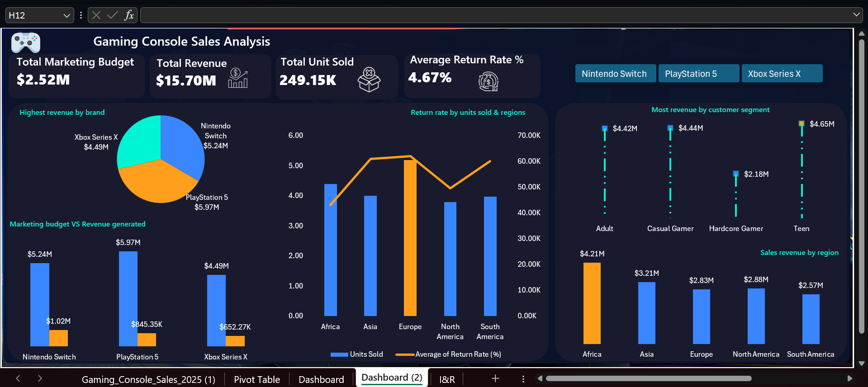
Task: Click horizontal scrollbar right arrow
Action: [849, 378]
